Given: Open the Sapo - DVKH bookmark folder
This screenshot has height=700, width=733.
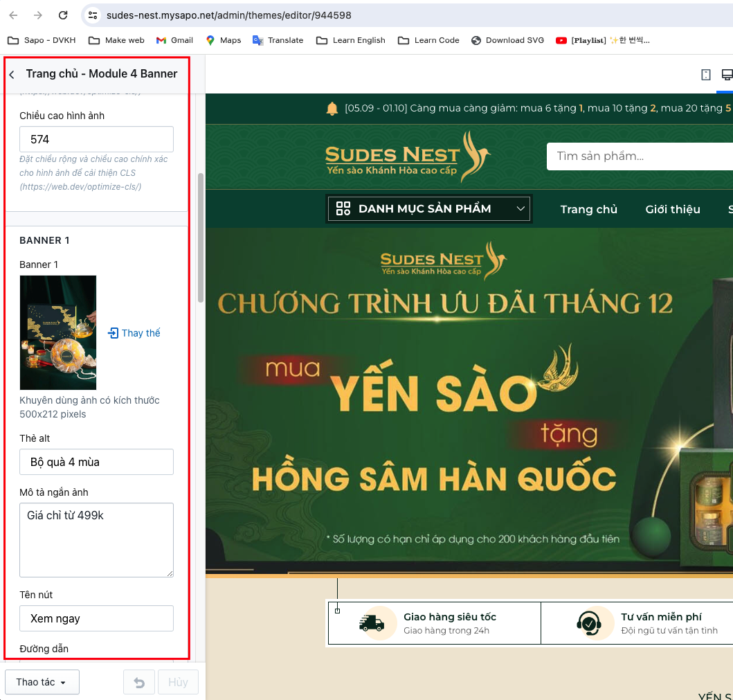Looking at the screenshot, I should 42,40.
